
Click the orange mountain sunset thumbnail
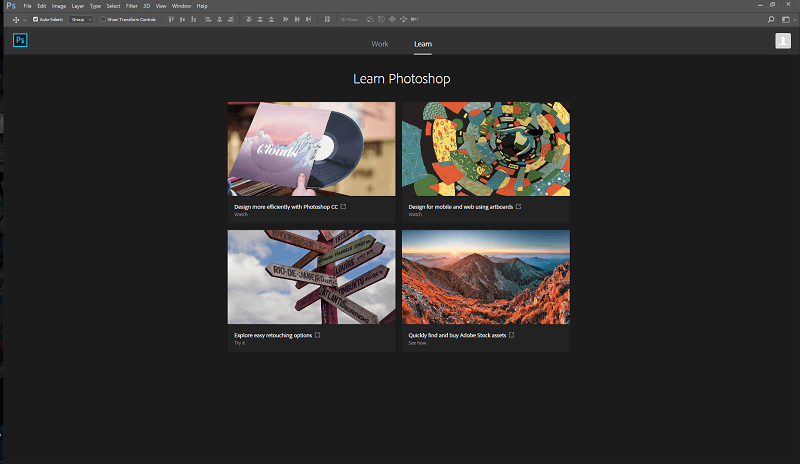coord(486,277)
